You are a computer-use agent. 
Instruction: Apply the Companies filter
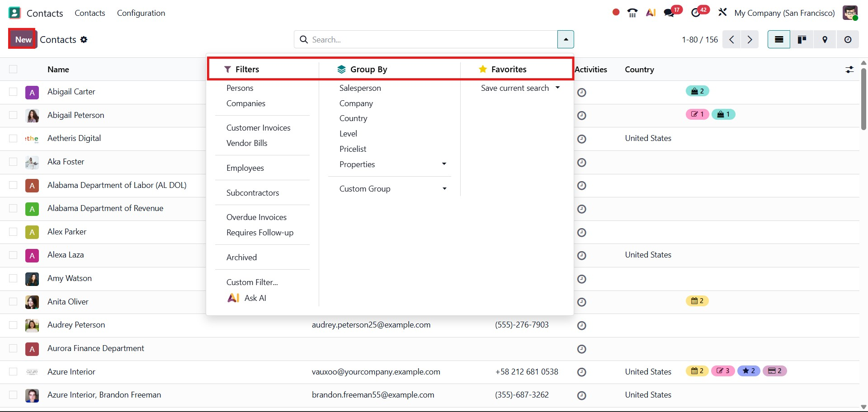click(245, 103)
